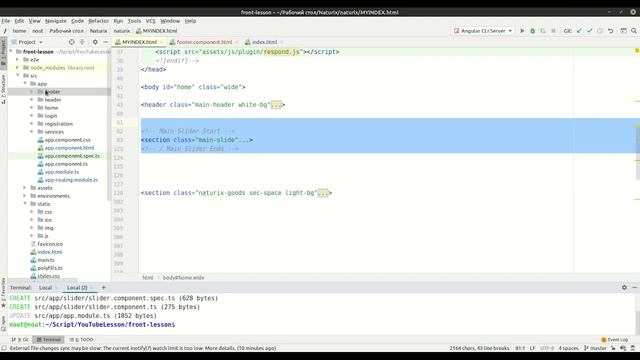The height and width of the screenshot is (360, 640).
Task: Click the line:column 81:1 position indicator
Action: coord(520,348)
